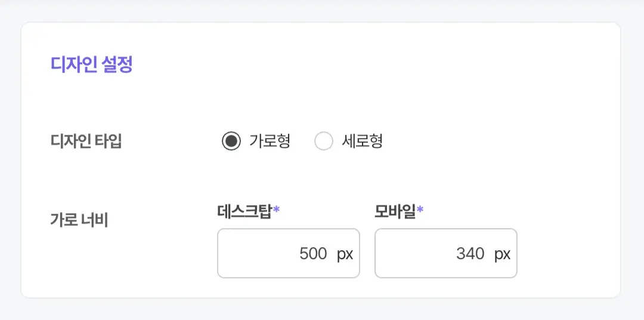Viewport: 644px width, 320px height.
Task: Click the 가로형 option label text
Action: 270,141
